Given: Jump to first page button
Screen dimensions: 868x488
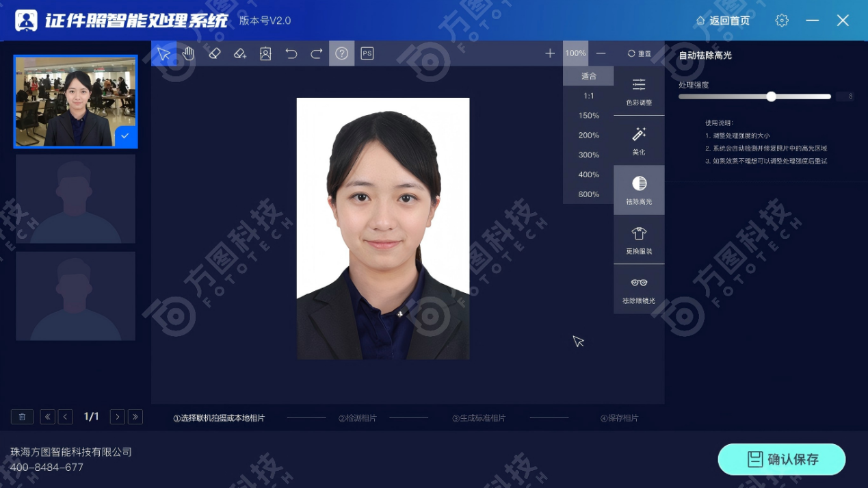Looking at the screenshot, I should (47, 417).
